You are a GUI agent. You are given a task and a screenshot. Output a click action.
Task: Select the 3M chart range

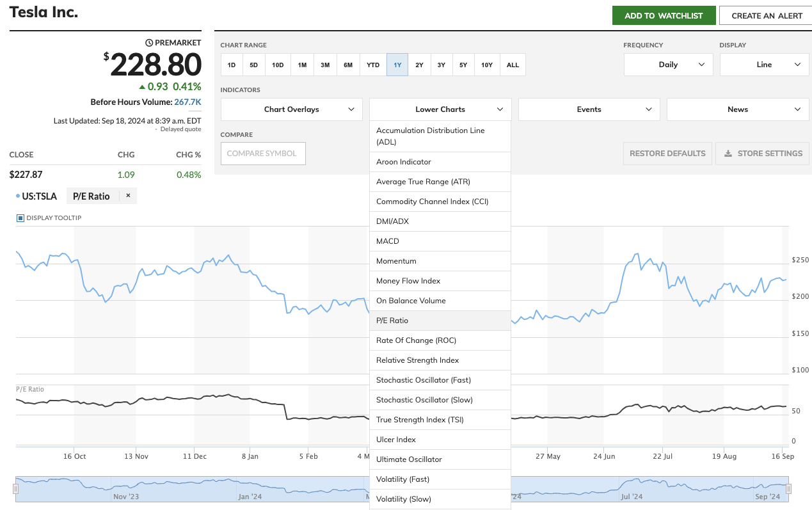tap(325, 65)
